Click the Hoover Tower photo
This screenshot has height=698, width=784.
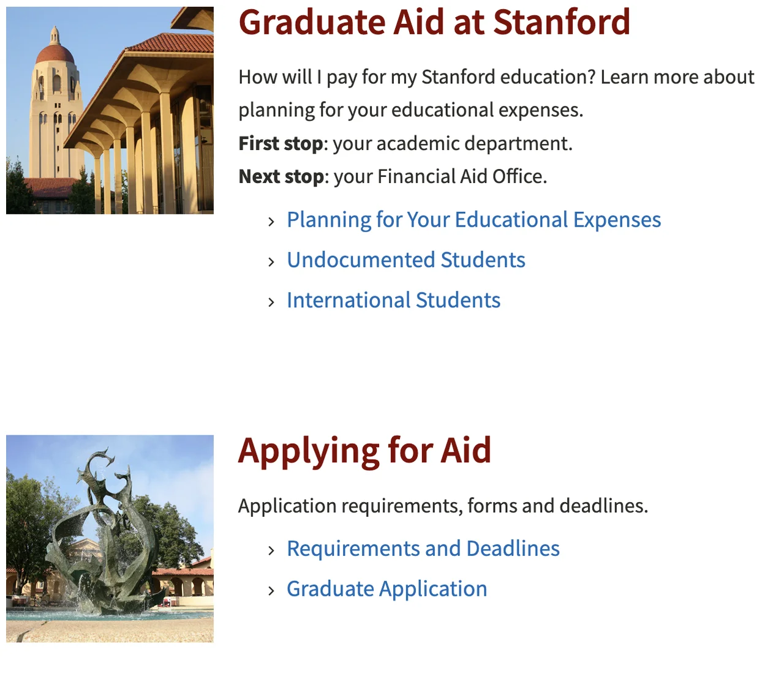coord(110,110)
